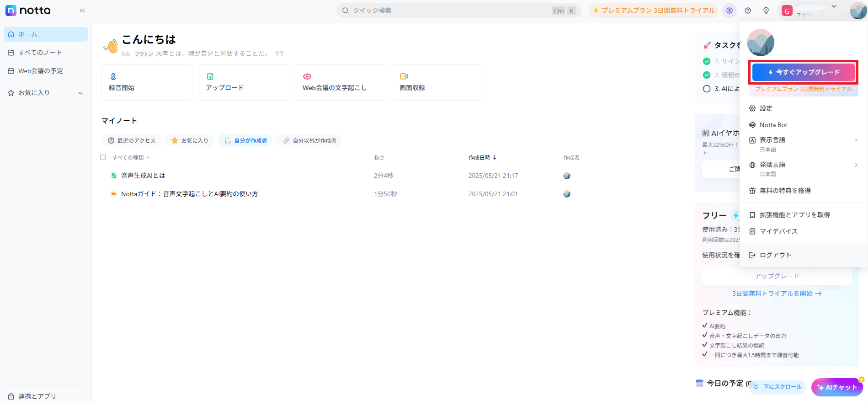Open マイデバイス from profile menu

coord(803,231)
